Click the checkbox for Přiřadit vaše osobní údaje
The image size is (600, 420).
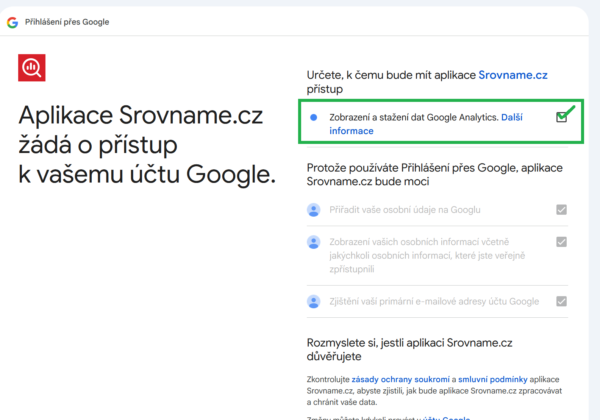tap(561, 210)
